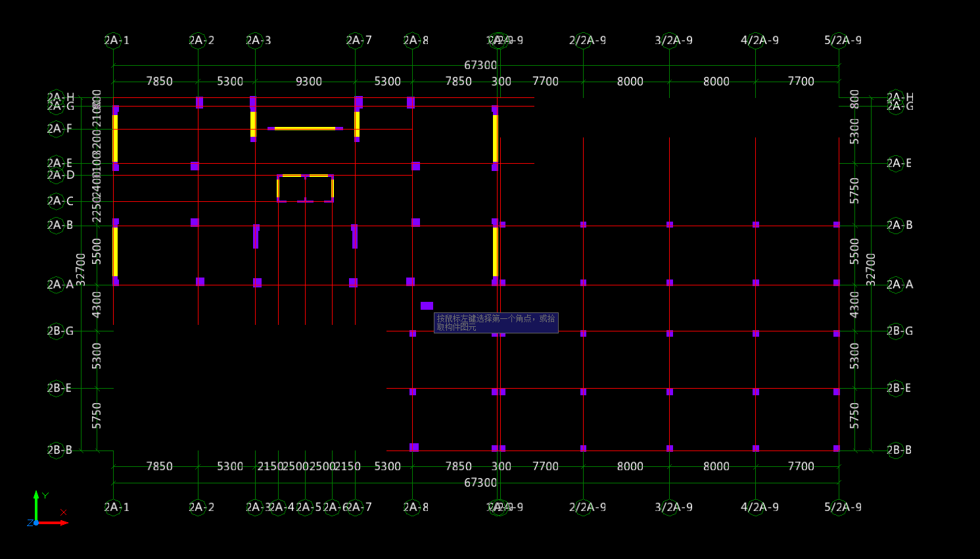Click axis bubble 2A-6
The height and width of the screenshot is (559, 980).
point(335,507)
